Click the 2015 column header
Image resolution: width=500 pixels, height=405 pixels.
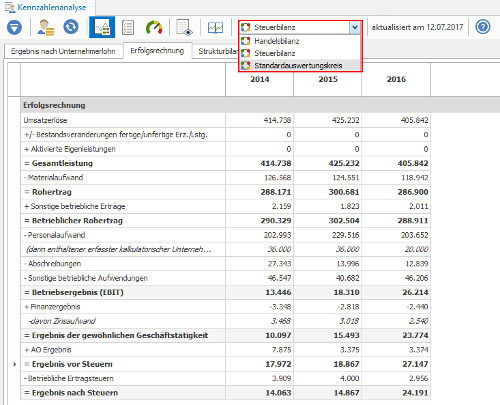328,79
